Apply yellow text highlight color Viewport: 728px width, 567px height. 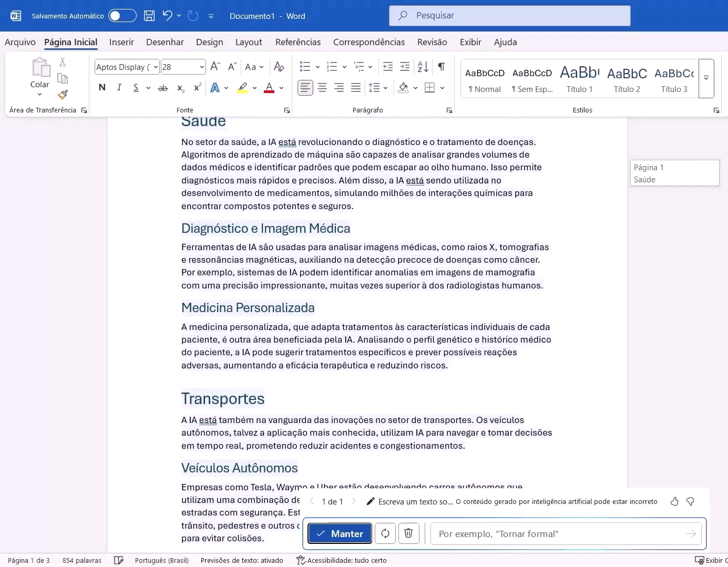[242, 88]
